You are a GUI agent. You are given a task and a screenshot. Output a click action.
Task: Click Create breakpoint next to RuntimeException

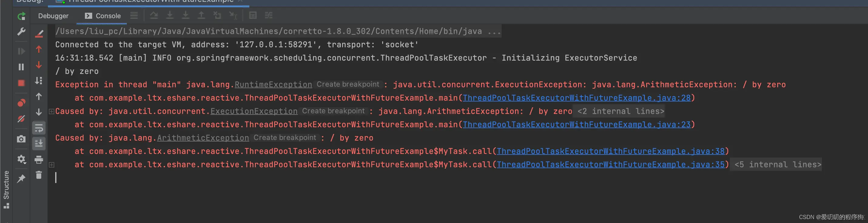point(348,85)
